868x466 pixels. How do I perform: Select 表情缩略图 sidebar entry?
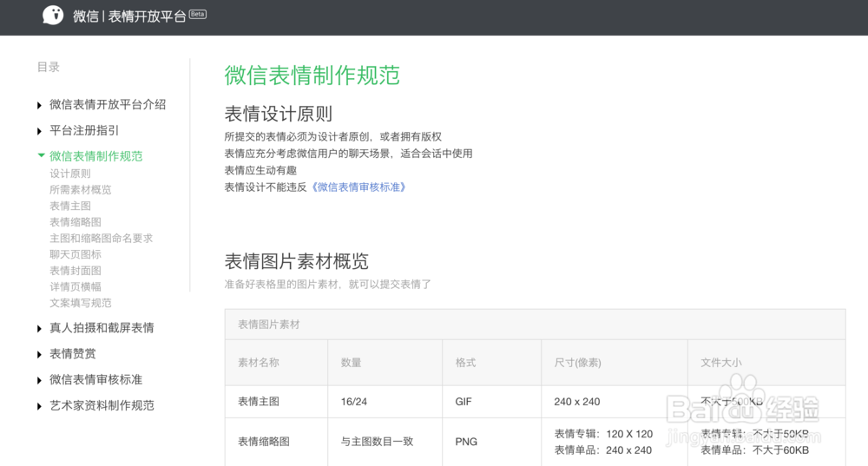coord(76,222)
